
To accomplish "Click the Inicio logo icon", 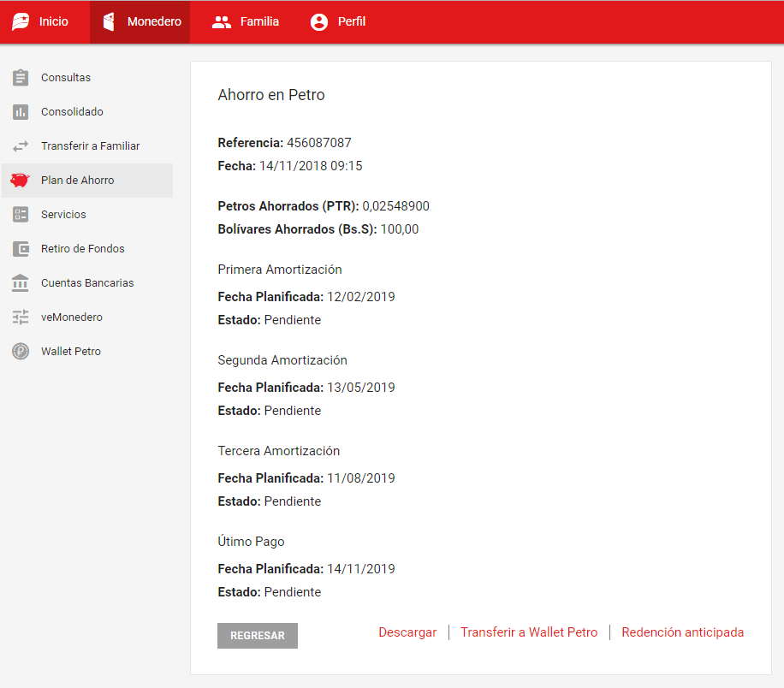I will 21,22.
